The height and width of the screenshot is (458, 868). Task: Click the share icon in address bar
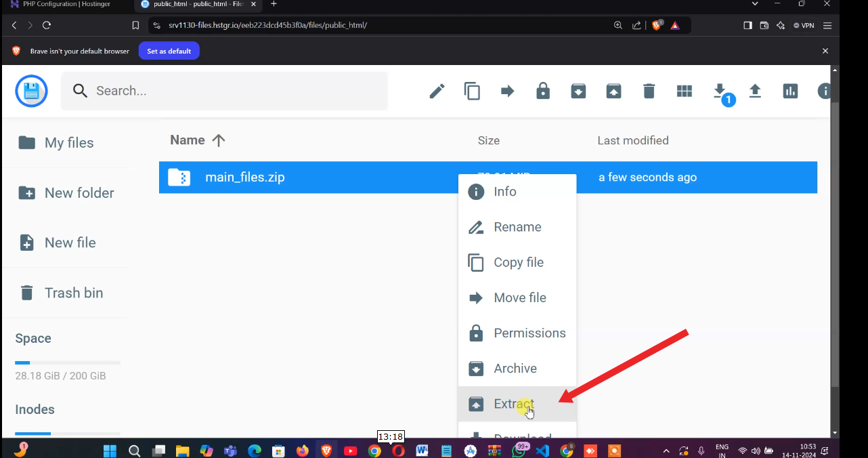pyautogui.click(x=636, y=25)
